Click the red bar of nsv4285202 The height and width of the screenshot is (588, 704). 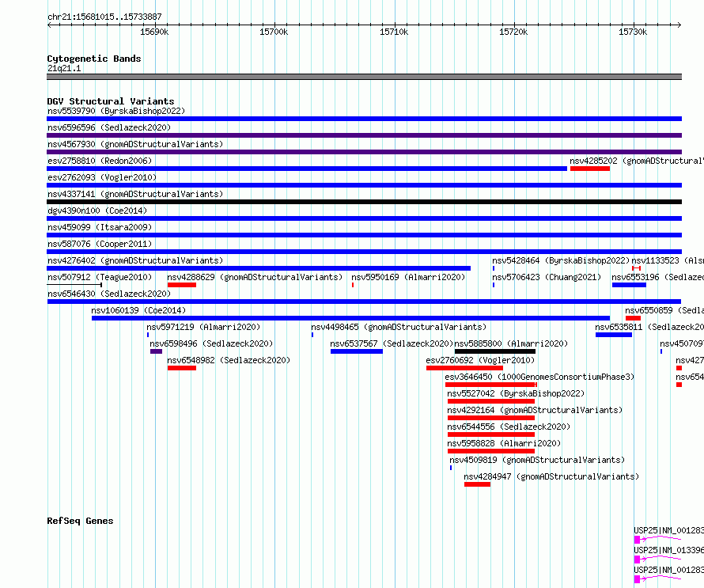point(590,169)
